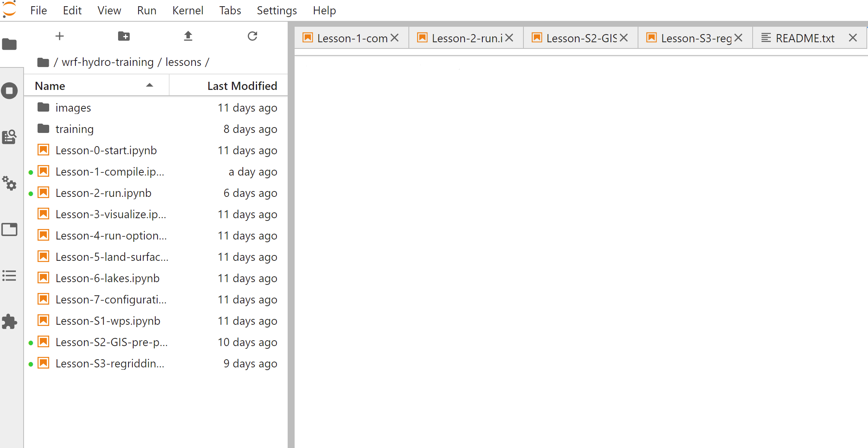Open the property inspector gears icon
Viewport: 868px width, 448px height.
[x=9, y=183]
